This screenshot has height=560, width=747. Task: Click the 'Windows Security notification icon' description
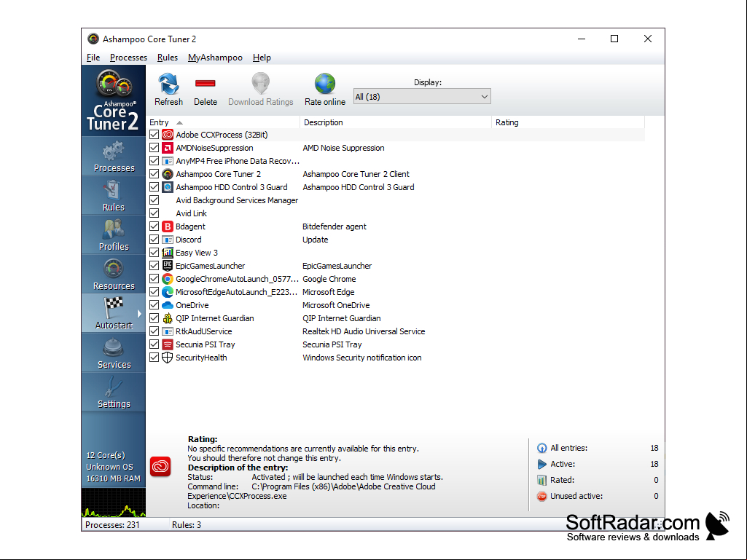pos(362,358)
